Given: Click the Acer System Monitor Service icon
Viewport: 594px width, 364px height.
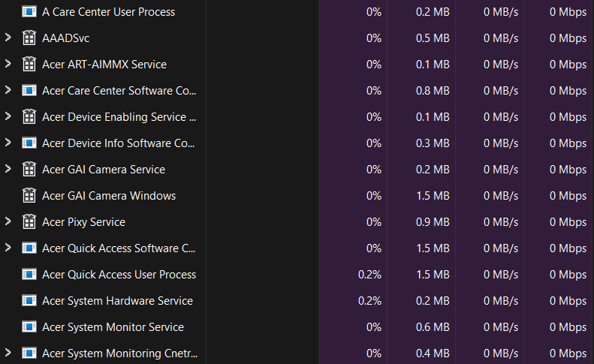Looking at the screenshot, I should (29, 327).
